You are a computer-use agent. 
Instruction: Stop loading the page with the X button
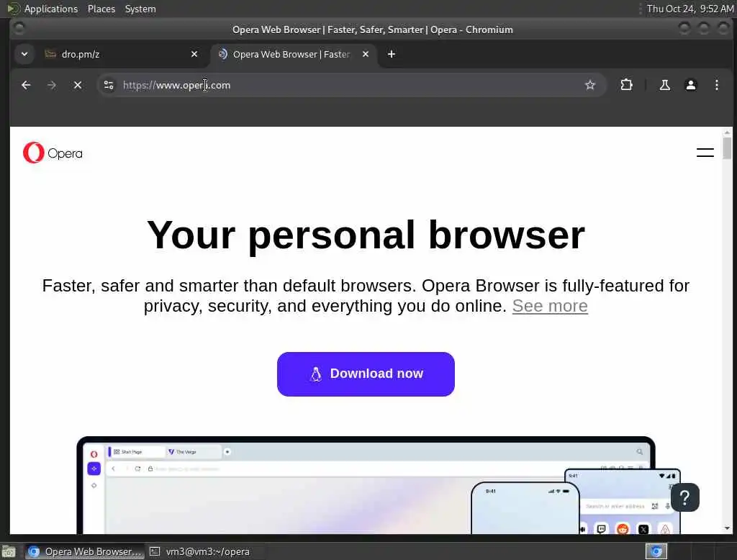click(78, 85)
